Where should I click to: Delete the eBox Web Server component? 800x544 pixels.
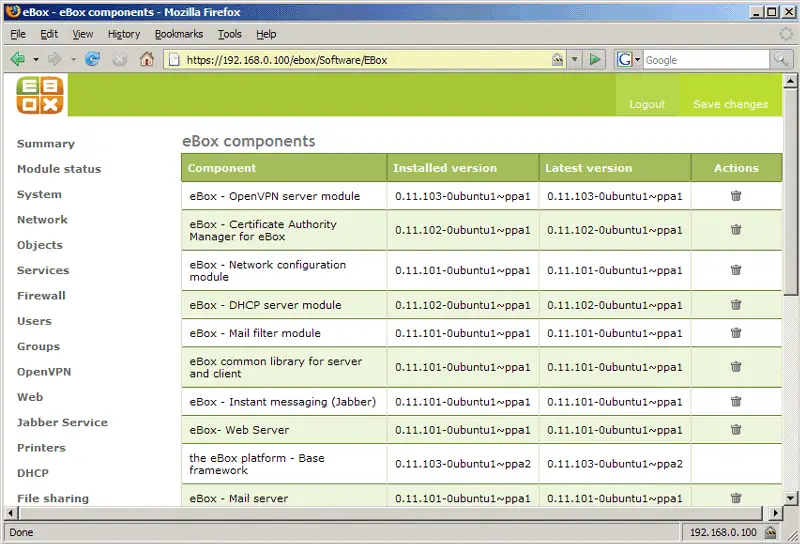(736, 430)
